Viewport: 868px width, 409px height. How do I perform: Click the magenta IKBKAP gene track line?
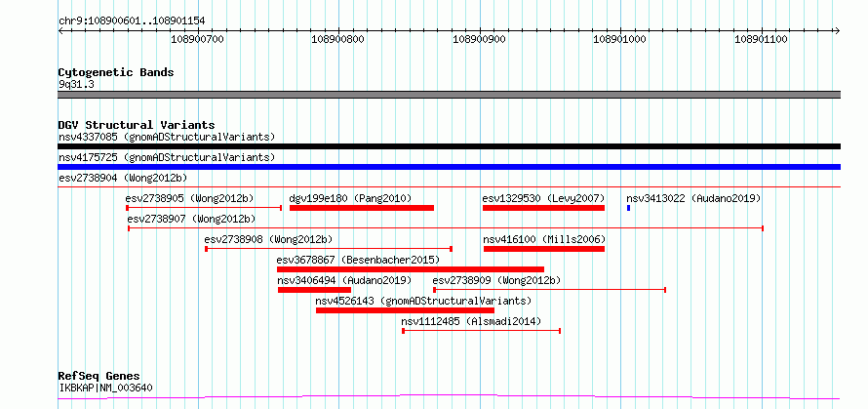[449, 397]
